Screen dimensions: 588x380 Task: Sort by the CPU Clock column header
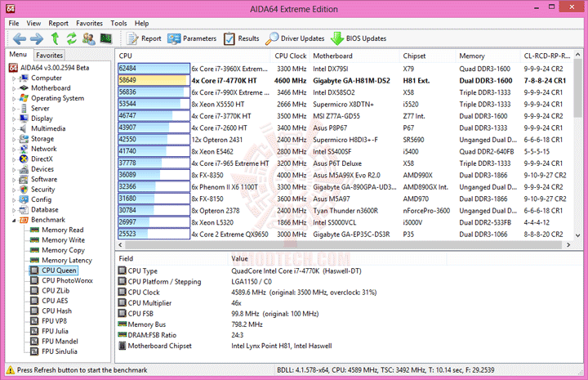pos(290,56)
